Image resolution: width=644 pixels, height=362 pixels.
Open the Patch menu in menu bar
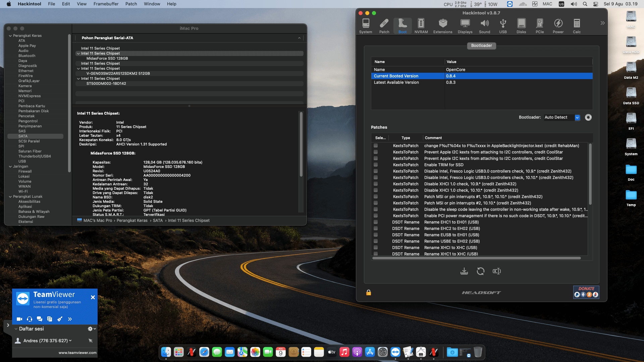coord(131,4)
